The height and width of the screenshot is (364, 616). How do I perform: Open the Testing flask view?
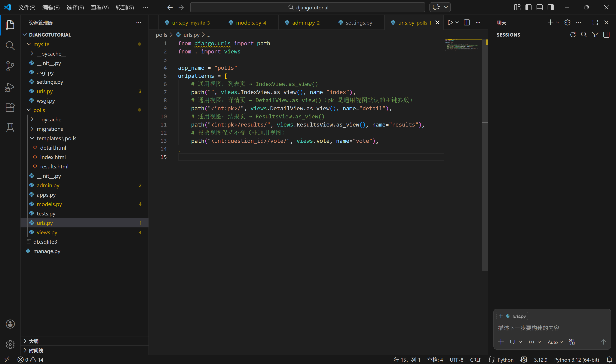(x=10, y=128)
